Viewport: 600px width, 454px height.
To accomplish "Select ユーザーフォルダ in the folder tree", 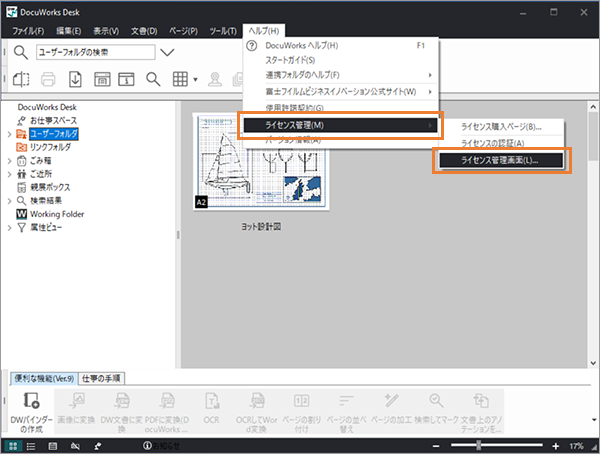I will point(54,134).
